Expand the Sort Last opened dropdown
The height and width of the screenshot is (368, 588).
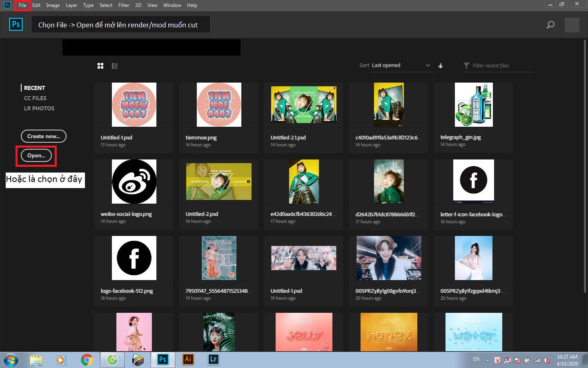pyautogui.click(x=401, y=65)
